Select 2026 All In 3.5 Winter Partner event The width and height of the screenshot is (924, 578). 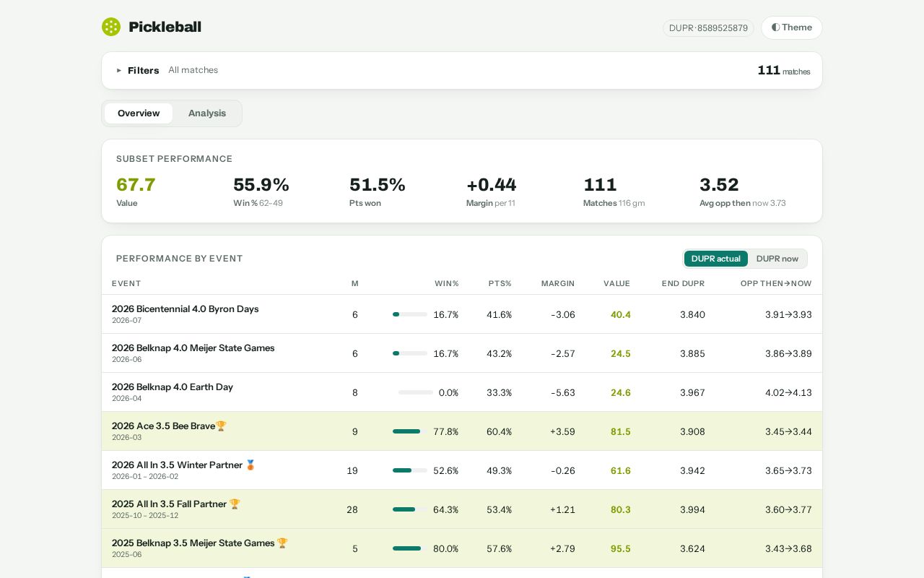tap(462, 470)
